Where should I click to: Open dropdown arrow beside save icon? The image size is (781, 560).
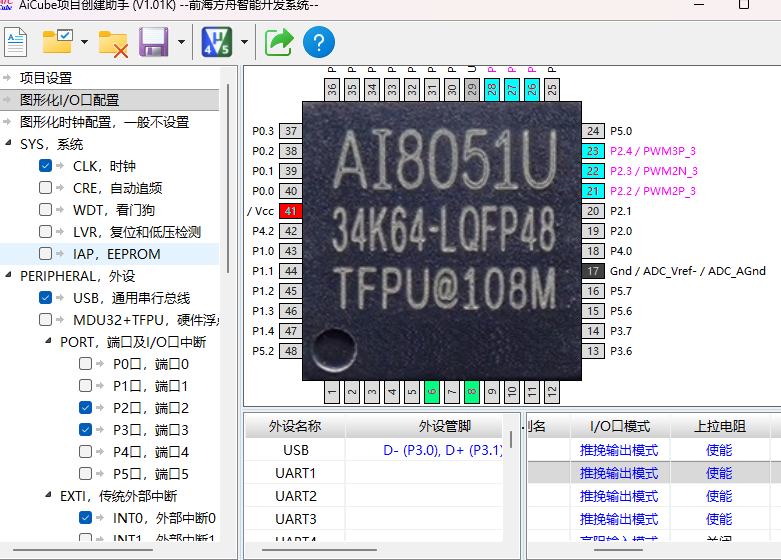point(181,42)
